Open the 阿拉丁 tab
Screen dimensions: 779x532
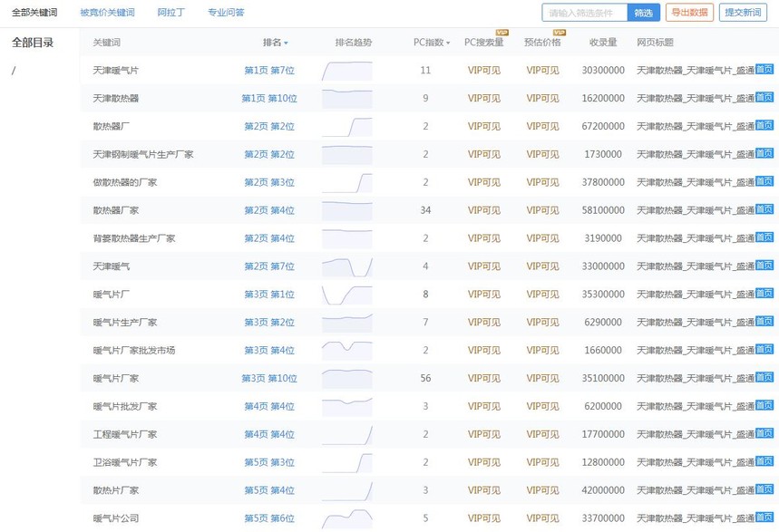coord(170,13)
